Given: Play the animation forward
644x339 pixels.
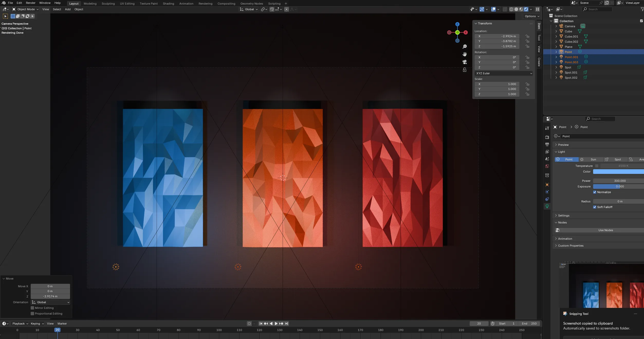Looking at the screenshot, I should pyautogui.click(x=276, y=324).
